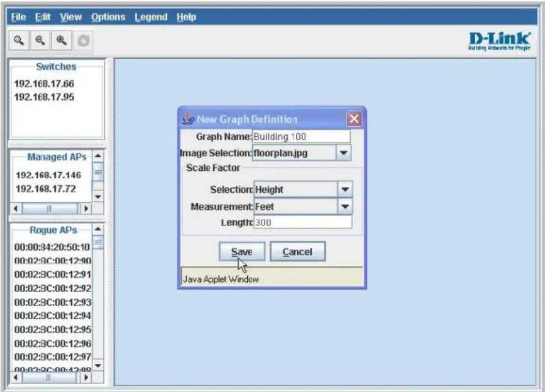The image size is (545, 392).
Task: Click Rogue APs horizontal scrollbar thumb
Action: point(48,377)
